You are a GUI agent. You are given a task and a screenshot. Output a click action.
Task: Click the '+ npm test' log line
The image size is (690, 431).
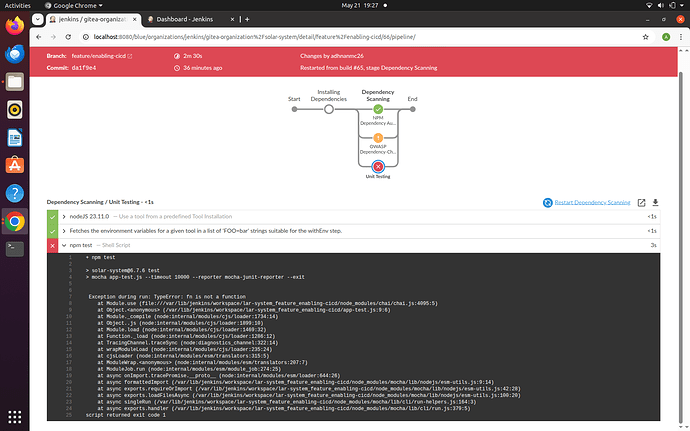coord(100,258)
